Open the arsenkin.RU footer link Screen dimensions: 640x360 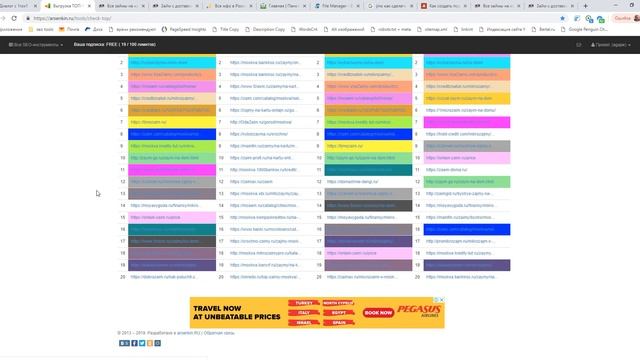click(189, 333)
